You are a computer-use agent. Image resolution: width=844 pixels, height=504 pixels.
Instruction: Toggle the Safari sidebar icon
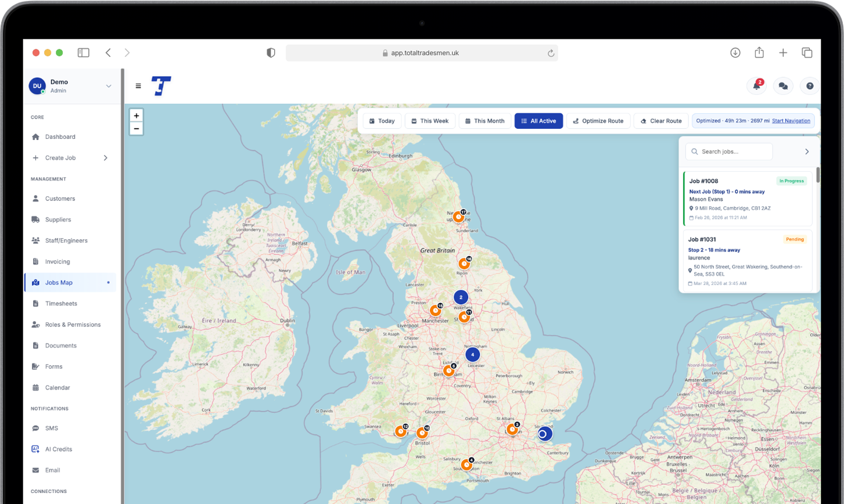(84, 53)
